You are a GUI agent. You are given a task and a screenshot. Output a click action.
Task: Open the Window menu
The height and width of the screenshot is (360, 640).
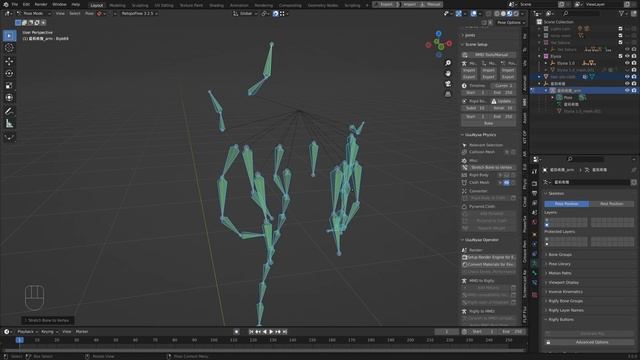pyautogui.click(x=59, y=4)
